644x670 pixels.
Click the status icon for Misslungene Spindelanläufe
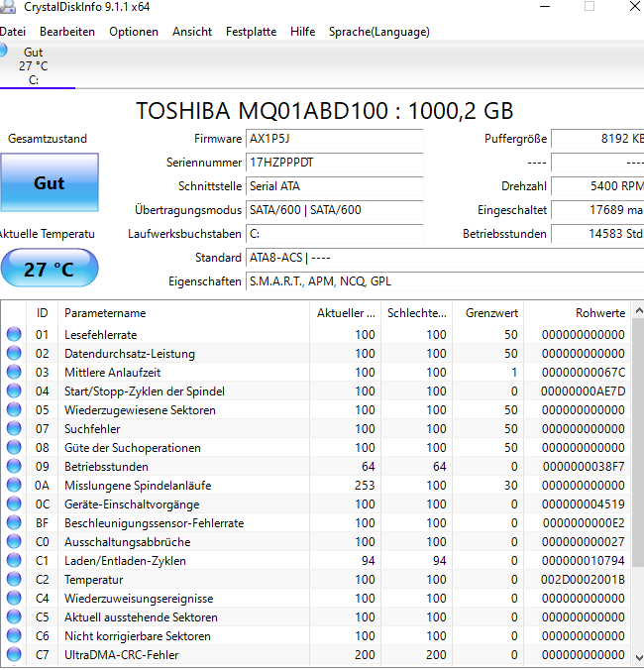pos(14,485)
